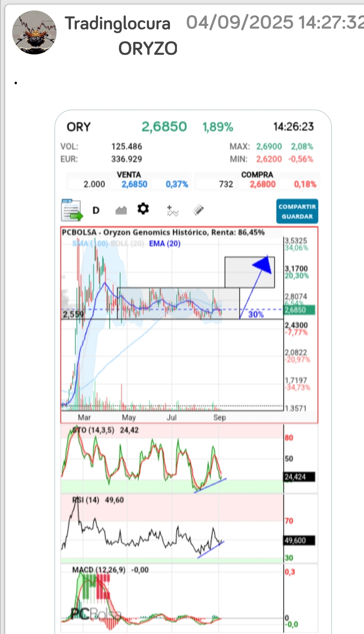
Task: Click the stochastic value tag 24,424
Action: 299,477
